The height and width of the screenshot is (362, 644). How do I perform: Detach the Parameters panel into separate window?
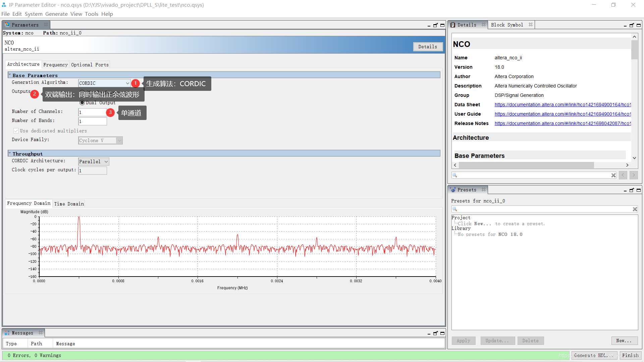point(435,25)
